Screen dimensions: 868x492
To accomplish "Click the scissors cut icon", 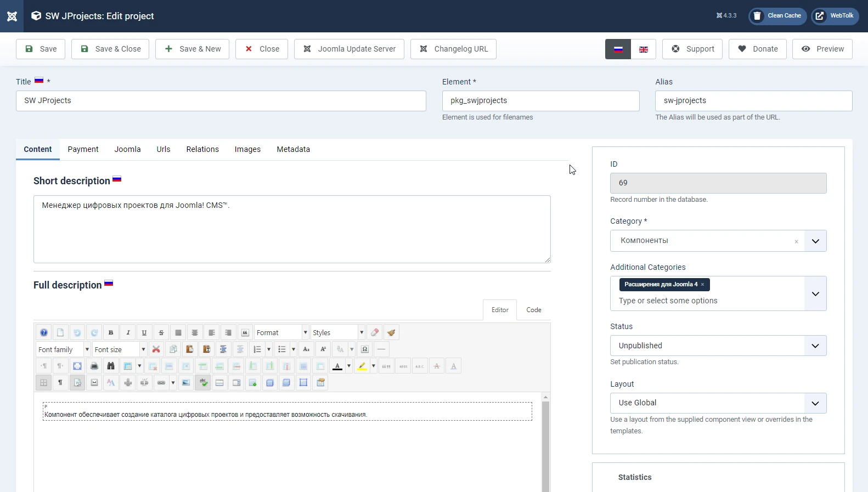I will click(156, 349).
